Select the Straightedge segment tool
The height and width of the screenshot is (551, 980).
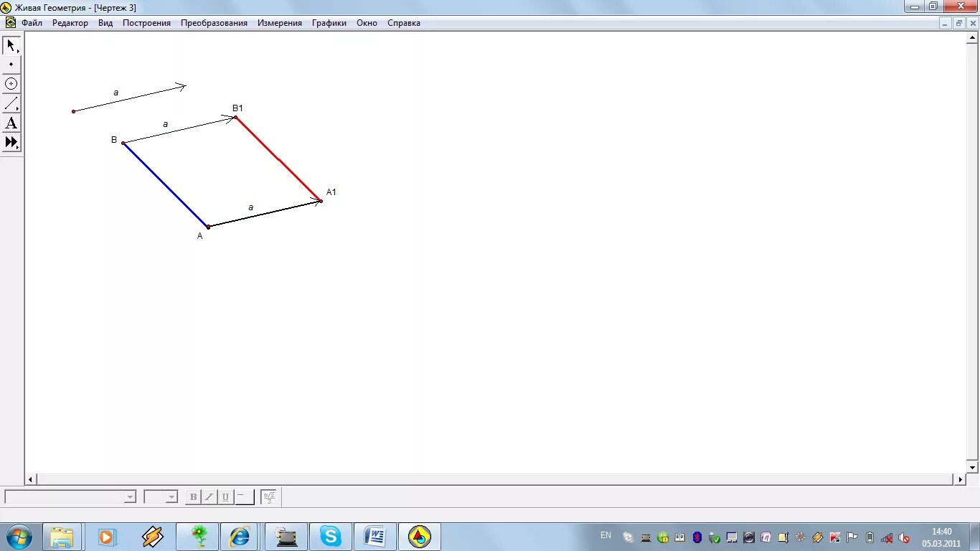(11, 103)
